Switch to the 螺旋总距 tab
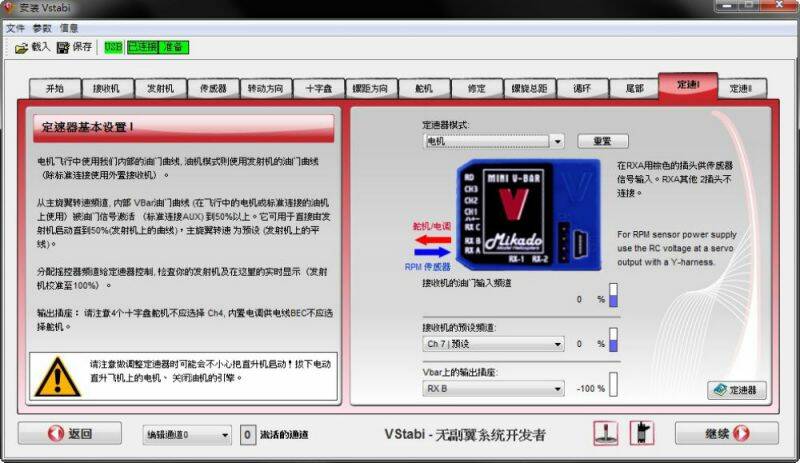This screenshot has height=463, width=800. click(530, 88)
